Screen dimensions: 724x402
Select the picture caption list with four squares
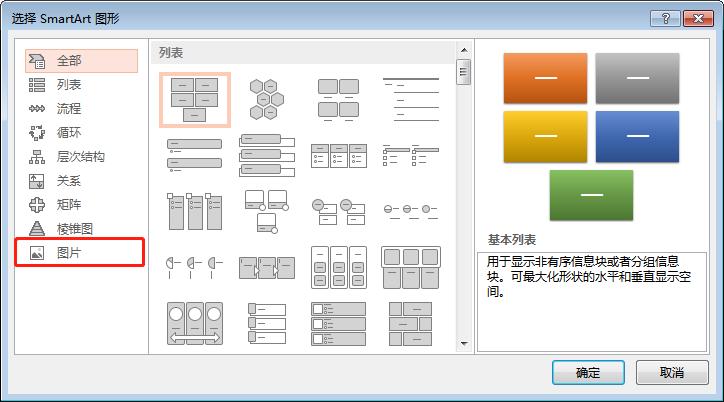pyautogui.click(x=338, y=100)
